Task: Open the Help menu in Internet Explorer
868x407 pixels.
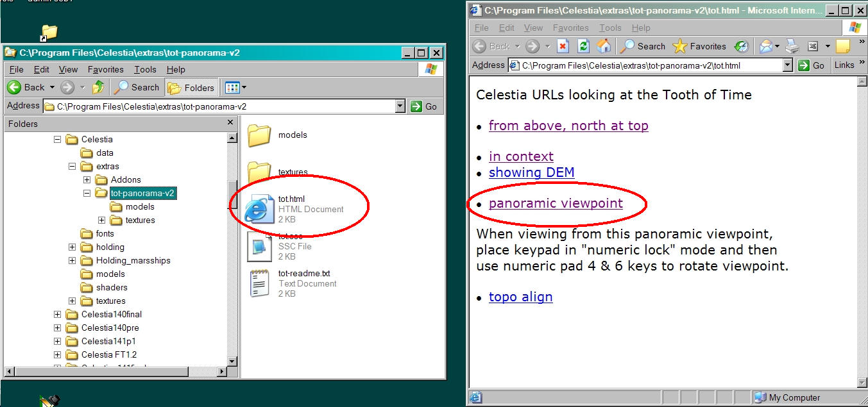Action: pyautogui.click(x=641, y=28)
